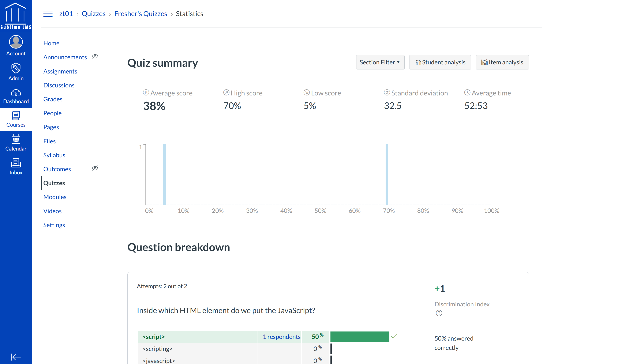Open 1 respondents list for <script>

[x=281, y=337]
